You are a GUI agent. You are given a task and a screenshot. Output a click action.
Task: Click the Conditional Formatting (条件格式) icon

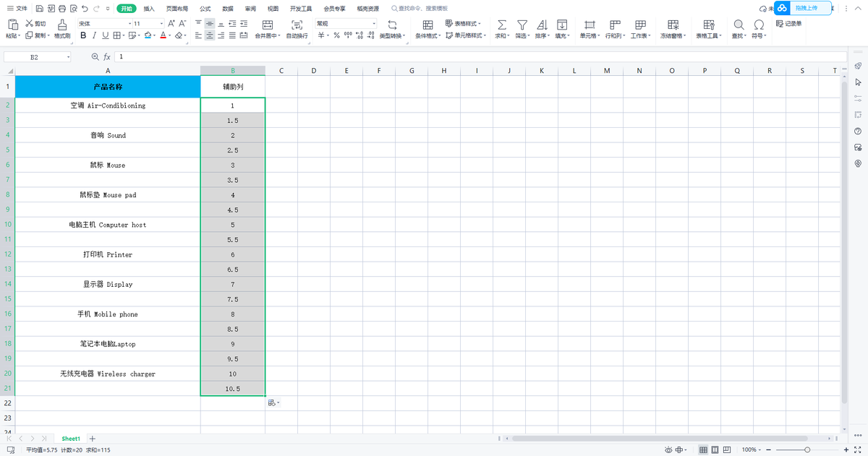[427, 25]
